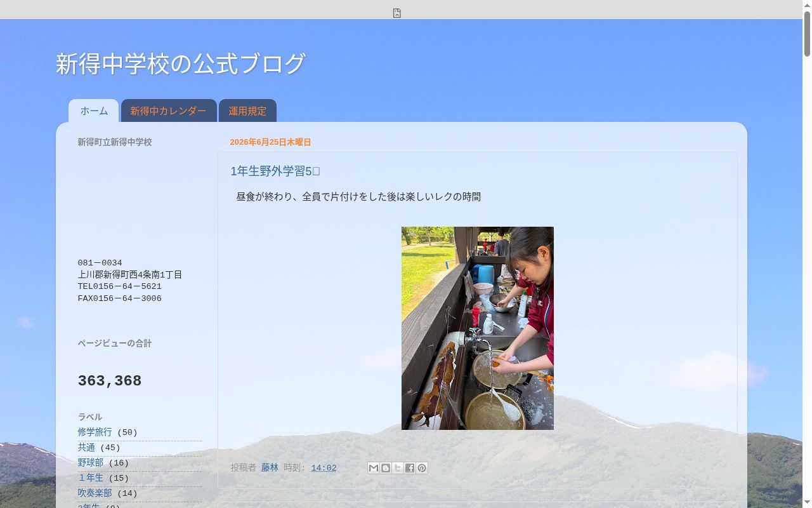Open the 修学旅行 label
Viewport: 812px width, 508px height.
95,432
